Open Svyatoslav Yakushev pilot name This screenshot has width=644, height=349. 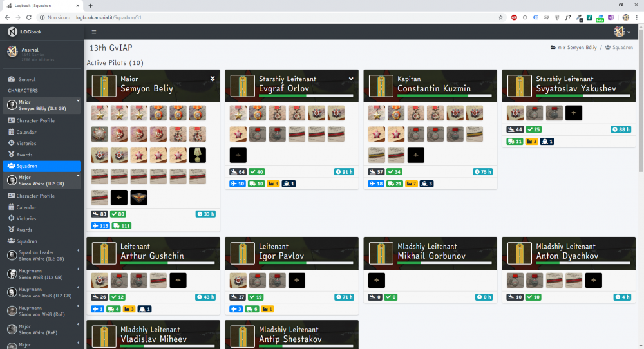576,88
